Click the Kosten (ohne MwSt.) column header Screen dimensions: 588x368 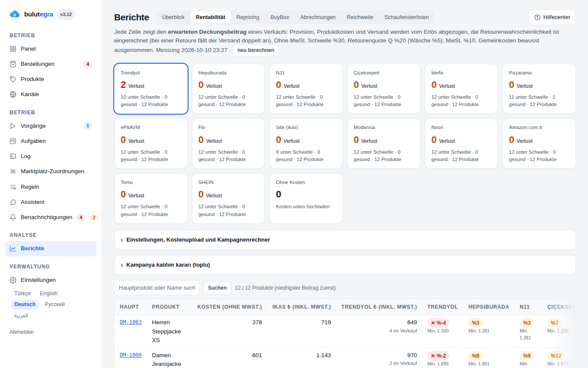[230, 307]
